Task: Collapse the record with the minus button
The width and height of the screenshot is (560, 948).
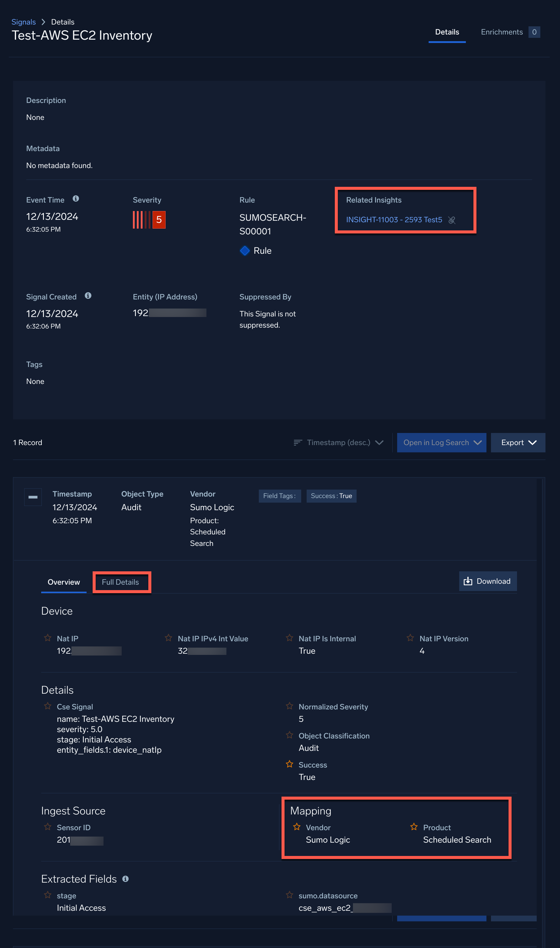Action: (33, 497)
